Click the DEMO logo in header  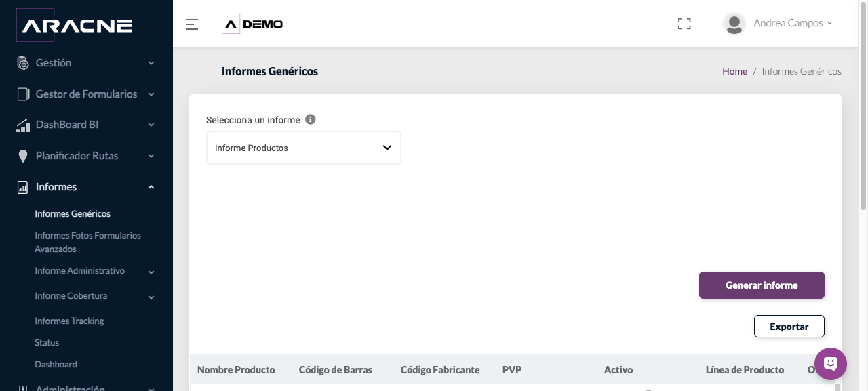tap(252, 24)
